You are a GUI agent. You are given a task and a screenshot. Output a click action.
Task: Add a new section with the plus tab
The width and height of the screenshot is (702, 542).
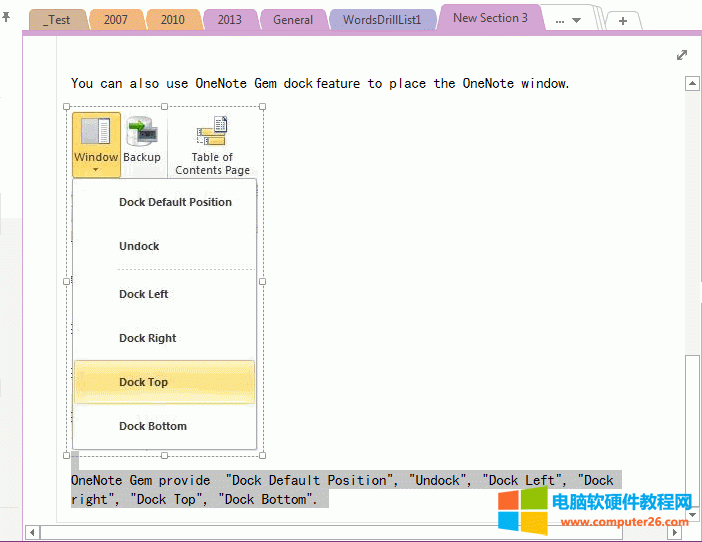622,20
